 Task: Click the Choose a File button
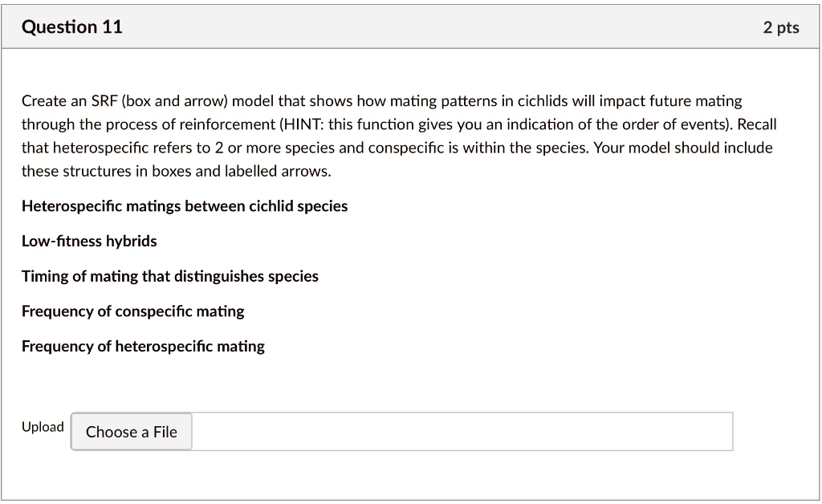(x=131, y=431)
